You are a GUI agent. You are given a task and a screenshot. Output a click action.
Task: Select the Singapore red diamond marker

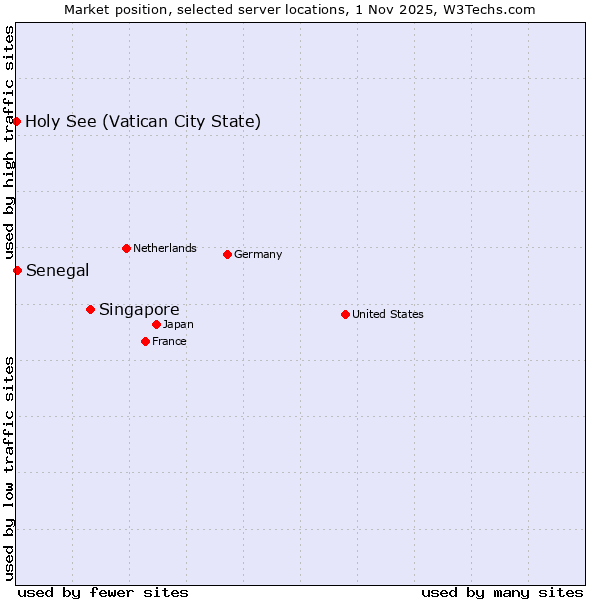(x=90, y=309)
